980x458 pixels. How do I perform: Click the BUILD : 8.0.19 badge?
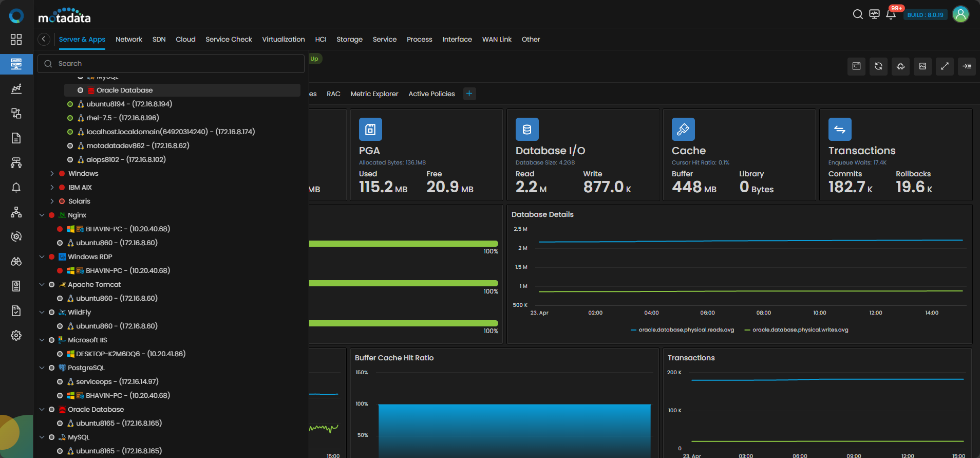pos(925,15)
